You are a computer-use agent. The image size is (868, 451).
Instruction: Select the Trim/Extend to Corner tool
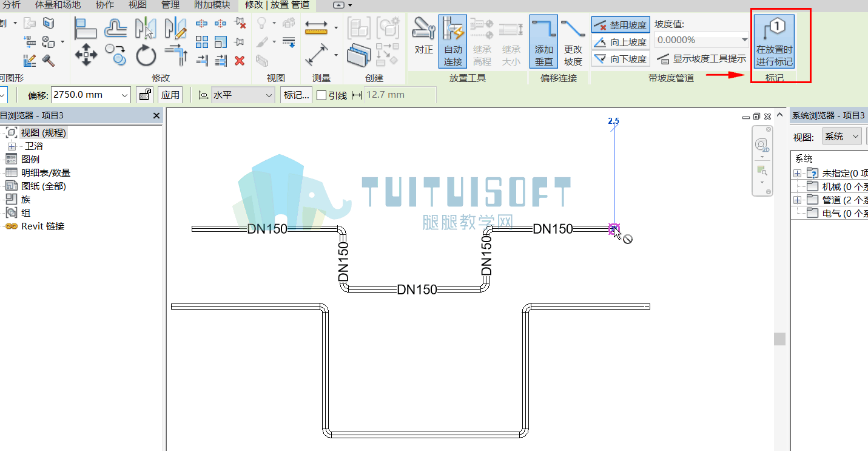click(x=176, y=55)
